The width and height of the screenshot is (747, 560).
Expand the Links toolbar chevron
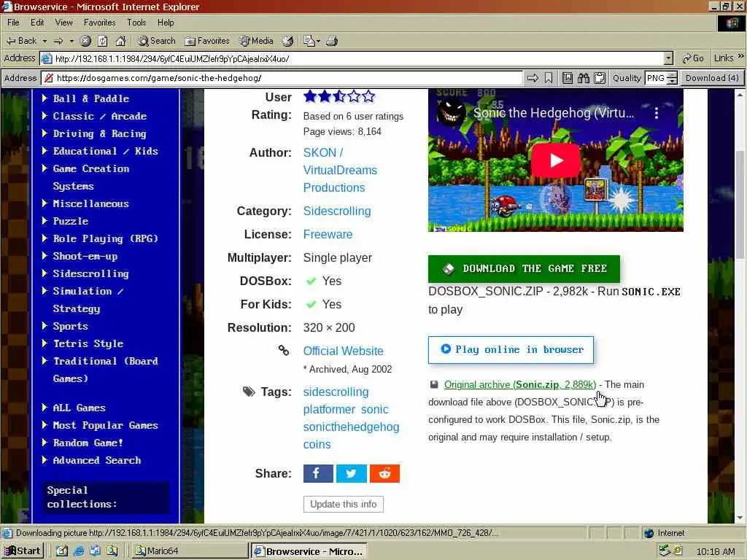(x=740, y=56)
